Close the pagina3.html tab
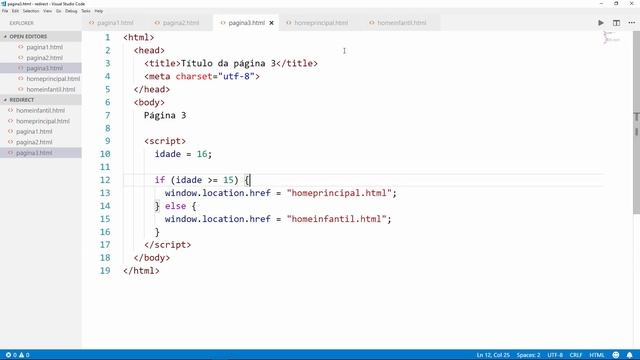 coord(271,23)
